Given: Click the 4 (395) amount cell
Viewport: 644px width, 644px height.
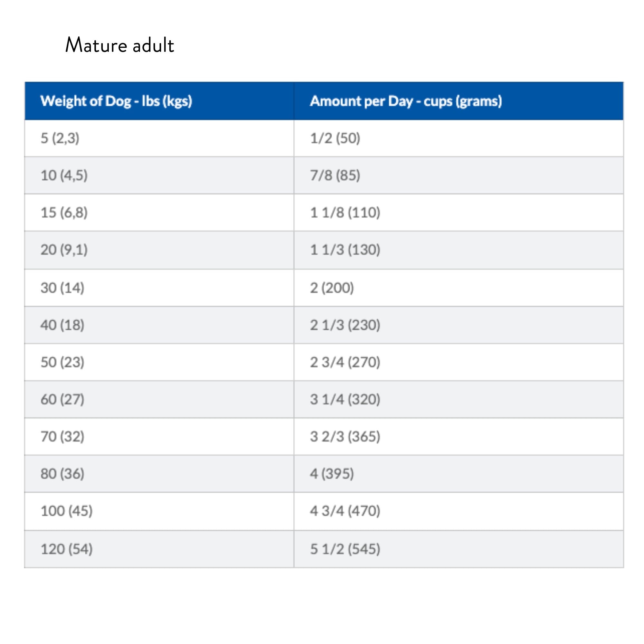Looking at the screenshot, I should pos(332,474).
